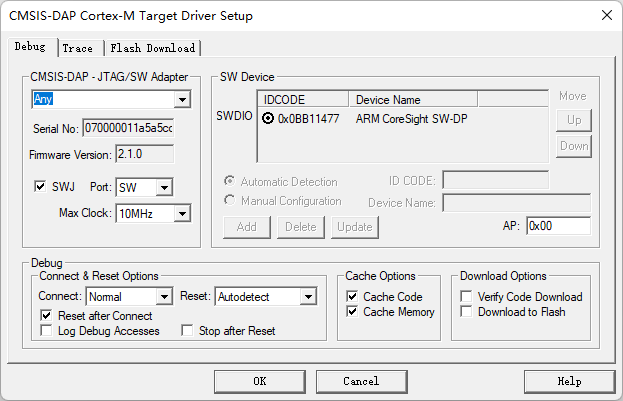Uncheck the Cache Code option
Viewport: 623px width, 401px height.
[352, 297]
